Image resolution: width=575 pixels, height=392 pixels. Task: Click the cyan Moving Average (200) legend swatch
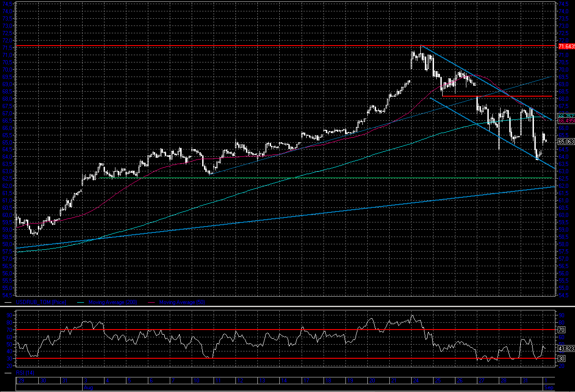click(x=81, y=302)
